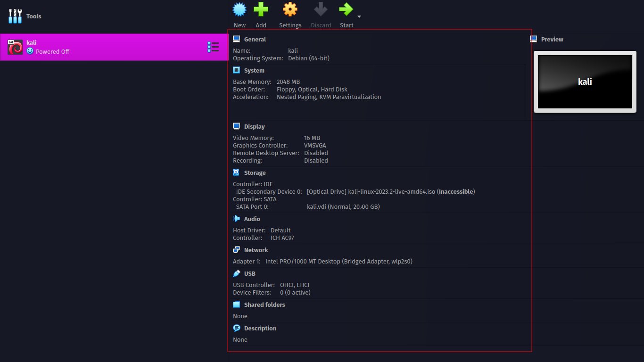
Task: Open the USB settings heading link
Action: (x=250, y=274)
